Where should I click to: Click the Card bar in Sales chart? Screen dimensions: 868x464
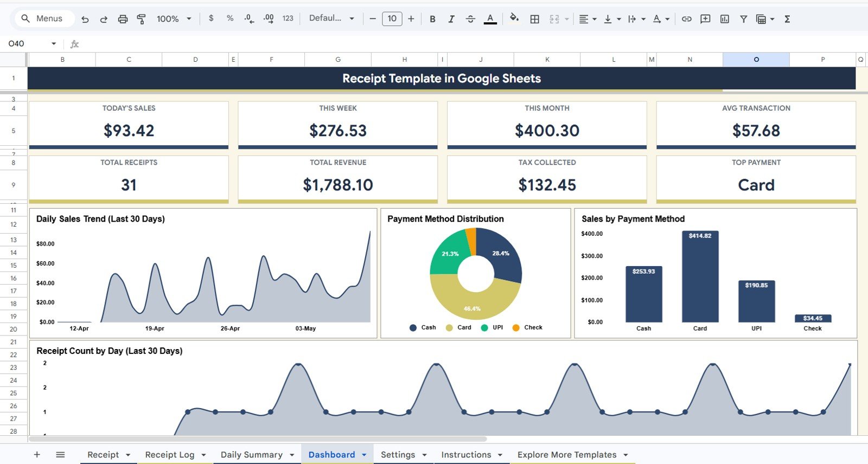tap(700, 276)
